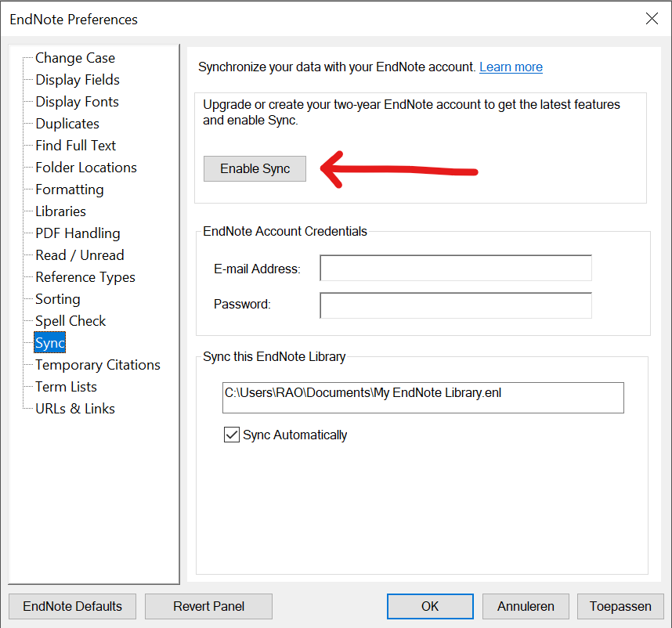The image size is (672, 628).
Task: Click into the Password field
Action: coord(455,305)
